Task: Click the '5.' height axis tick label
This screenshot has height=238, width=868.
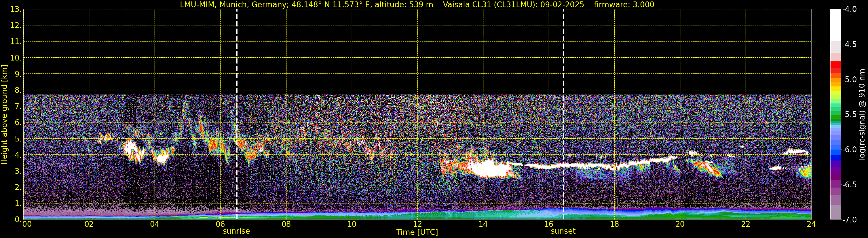Action: pos(18,139)
